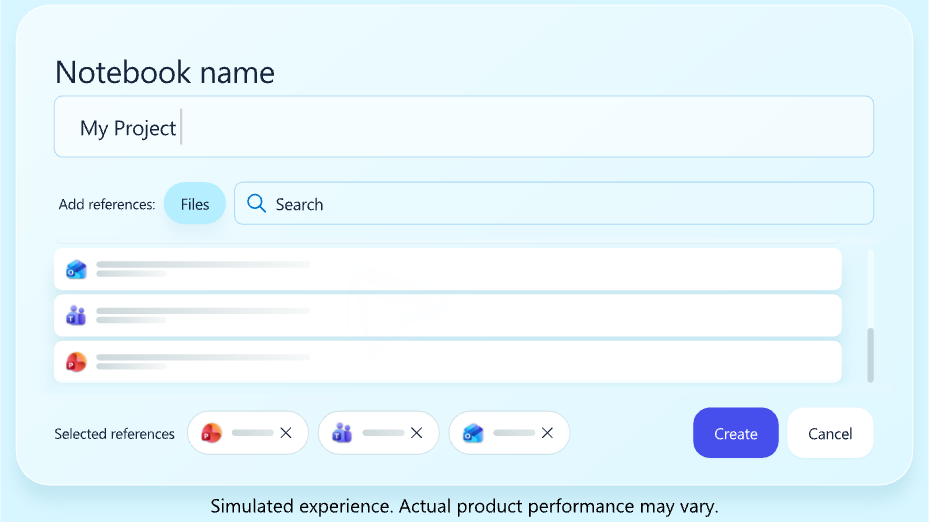Click the PowerPoint icon in the reference list
This screenshot has width=929, height=522.
[76, 362]
